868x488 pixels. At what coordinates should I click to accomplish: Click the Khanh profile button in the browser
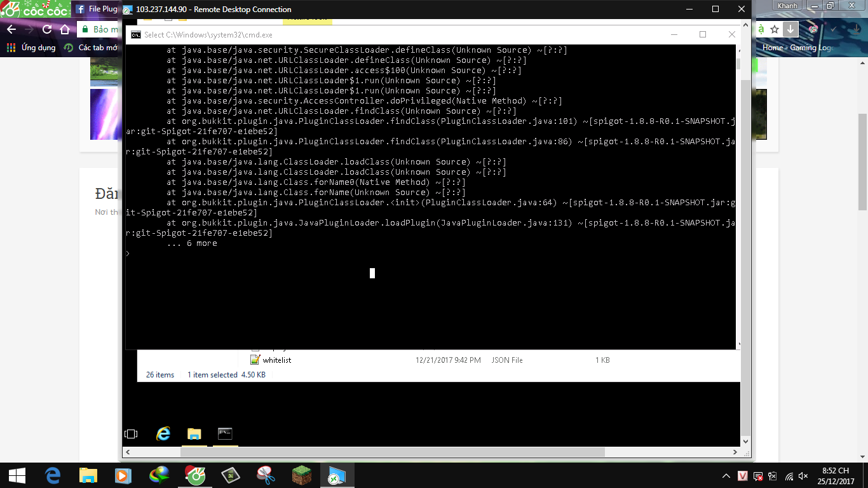pyautogui.click(x=787, y=5)
